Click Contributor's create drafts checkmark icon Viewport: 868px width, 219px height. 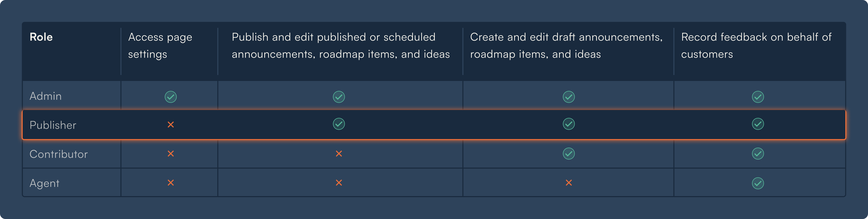pyautogui.click(x=568, y=154)
